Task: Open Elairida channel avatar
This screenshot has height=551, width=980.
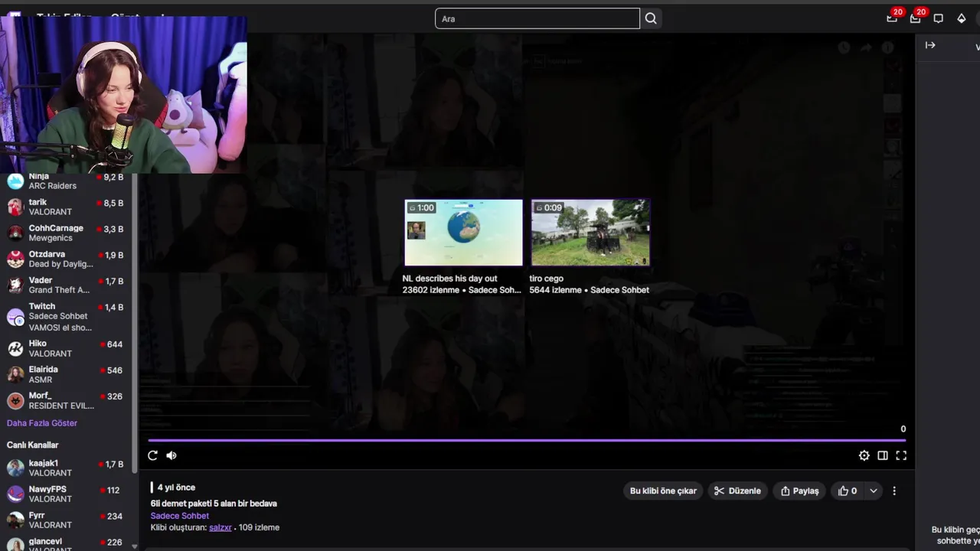Action: pyautogui.click(x=15, y=374)
